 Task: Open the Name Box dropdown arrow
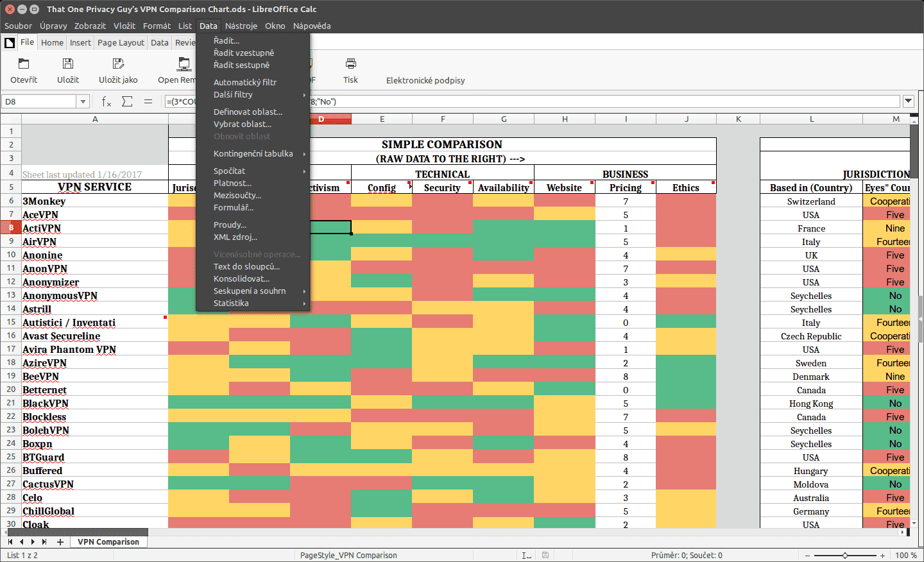83,101
